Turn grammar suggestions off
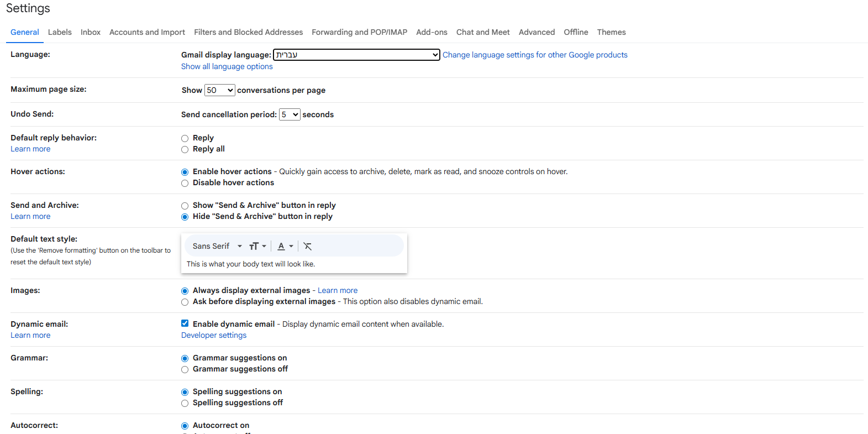This screenshot has height=434, width=868. click(x=185, y=369)
